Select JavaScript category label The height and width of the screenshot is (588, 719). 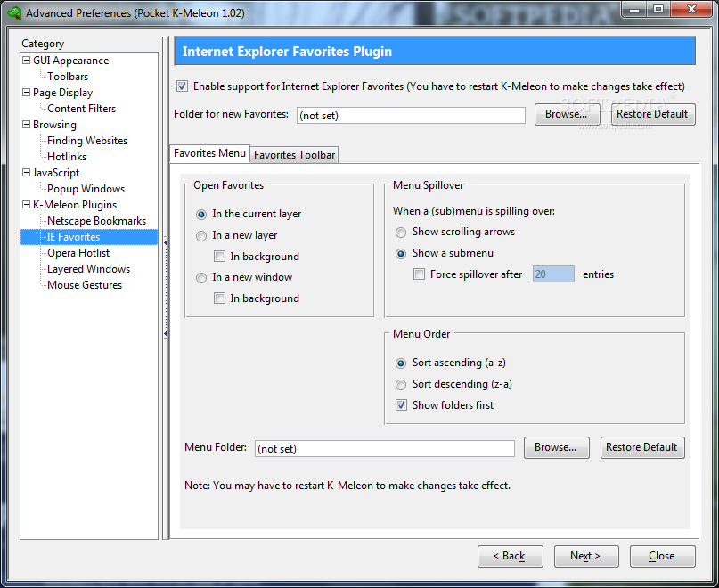55,173
